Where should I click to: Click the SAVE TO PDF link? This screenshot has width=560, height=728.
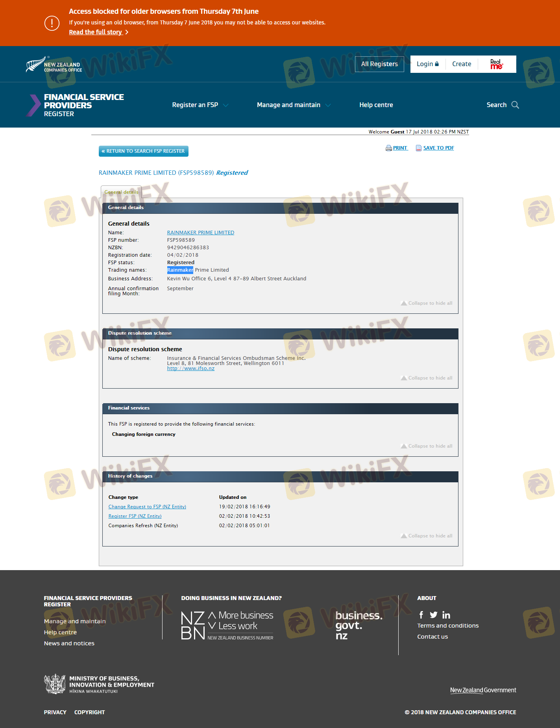coord(439,148)
